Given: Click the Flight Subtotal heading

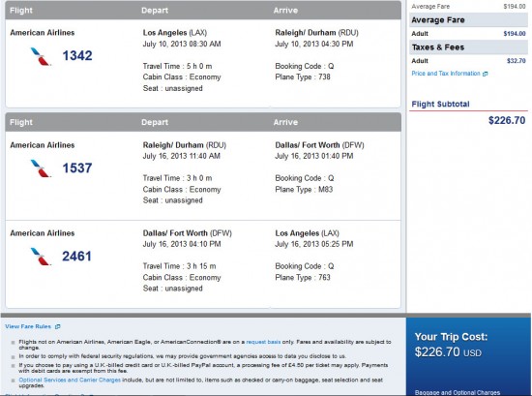Looking at the screenshot, I should 440,104.
